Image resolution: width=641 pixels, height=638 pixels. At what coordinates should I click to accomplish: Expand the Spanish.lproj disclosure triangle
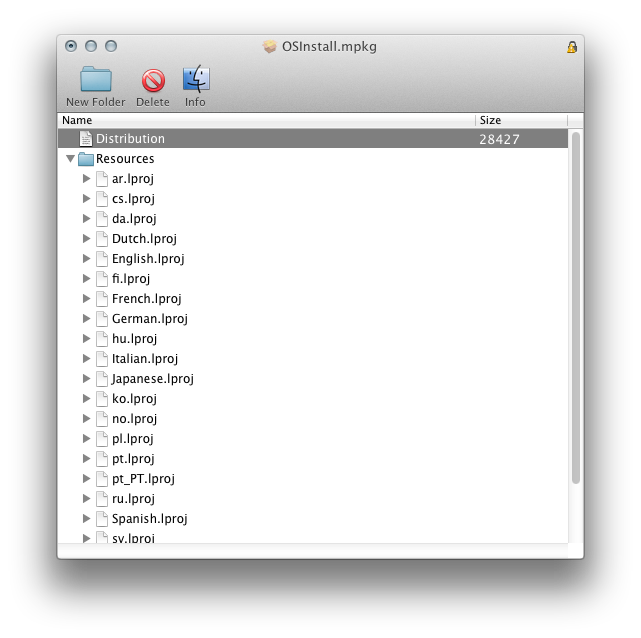[86, 518]
